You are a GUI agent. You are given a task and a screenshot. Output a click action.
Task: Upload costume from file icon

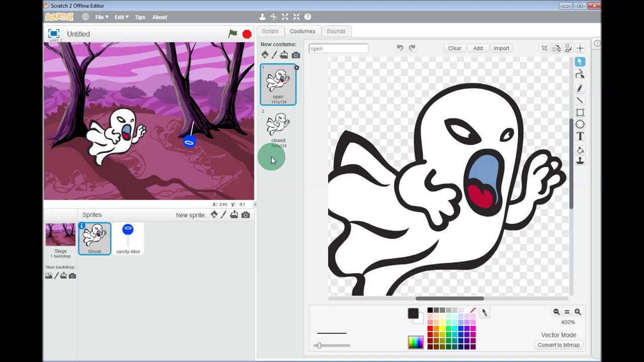pos(284,55)
